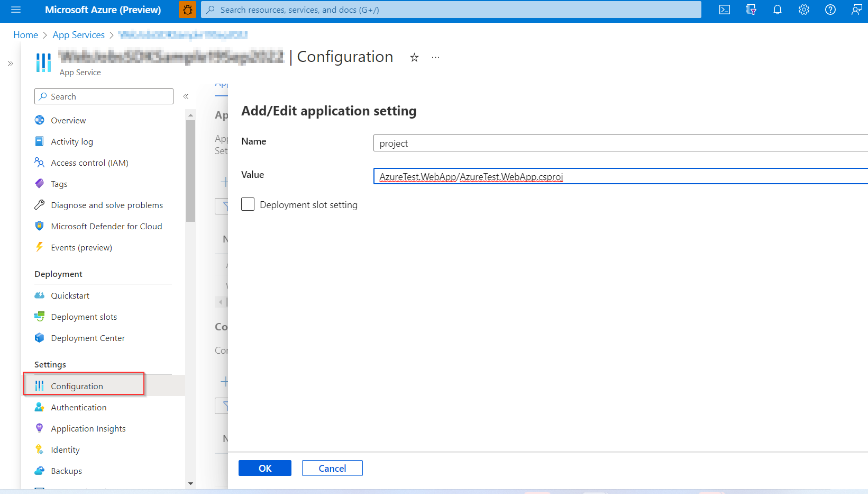
Task: Favorite this resource with the star icon
Action: point(414,57)
